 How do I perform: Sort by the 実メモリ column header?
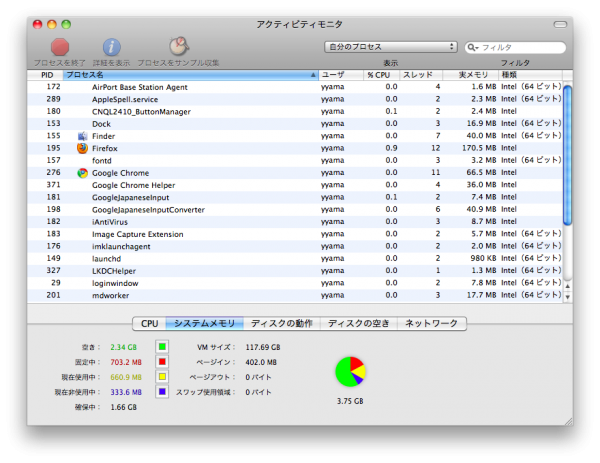[x=470, y=75]
